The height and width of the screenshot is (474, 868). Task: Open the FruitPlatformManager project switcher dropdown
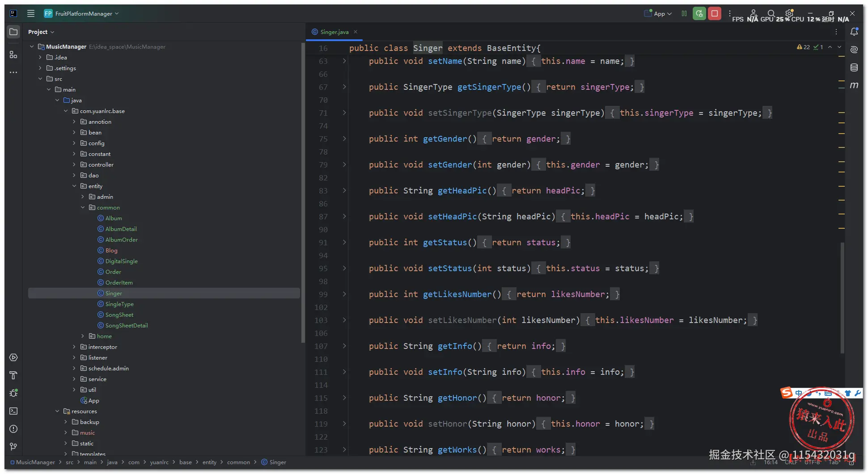[x=81, y=13]
